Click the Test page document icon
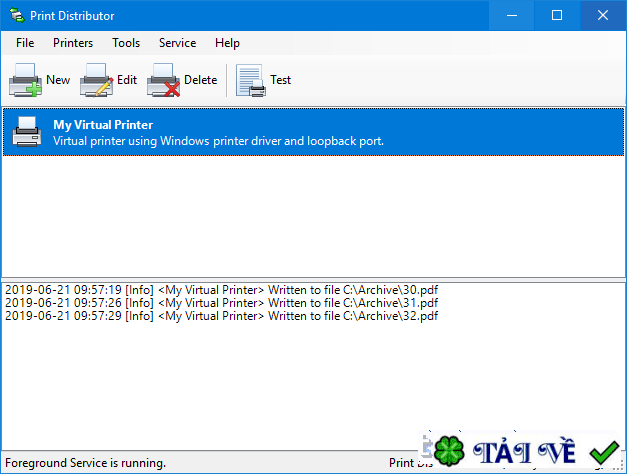The height and width of the screenshot is (474, 627). (251, 80)
